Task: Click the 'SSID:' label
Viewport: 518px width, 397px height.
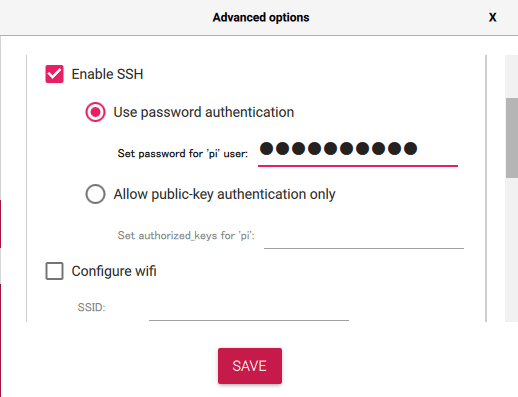Action: [91, 307]
